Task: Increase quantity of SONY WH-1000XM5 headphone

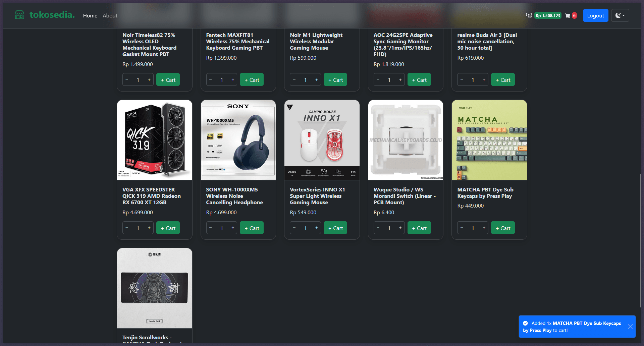Action: point(233,228)
